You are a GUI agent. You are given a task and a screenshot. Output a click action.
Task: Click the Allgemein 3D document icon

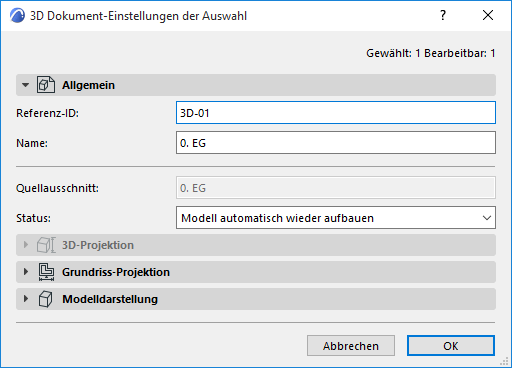coord(46,85)
